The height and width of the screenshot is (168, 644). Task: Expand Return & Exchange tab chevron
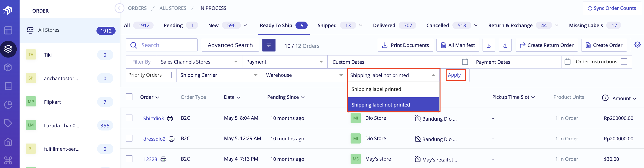click(x=557, y=25)
